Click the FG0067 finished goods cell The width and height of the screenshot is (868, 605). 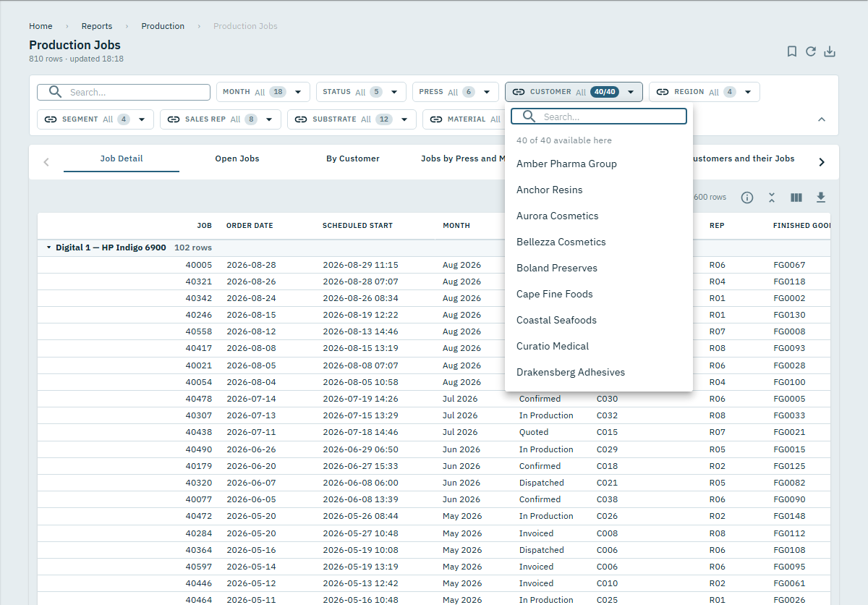point(789,265)
